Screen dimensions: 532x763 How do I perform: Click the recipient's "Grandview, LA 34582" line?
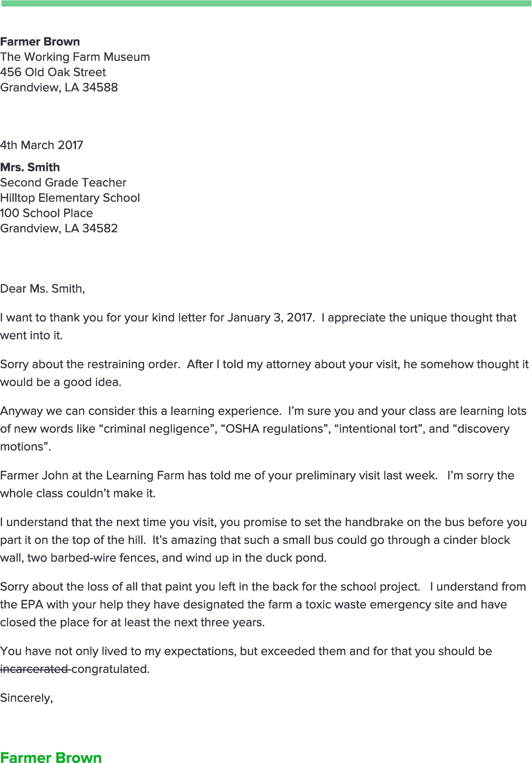coord(59,228)
